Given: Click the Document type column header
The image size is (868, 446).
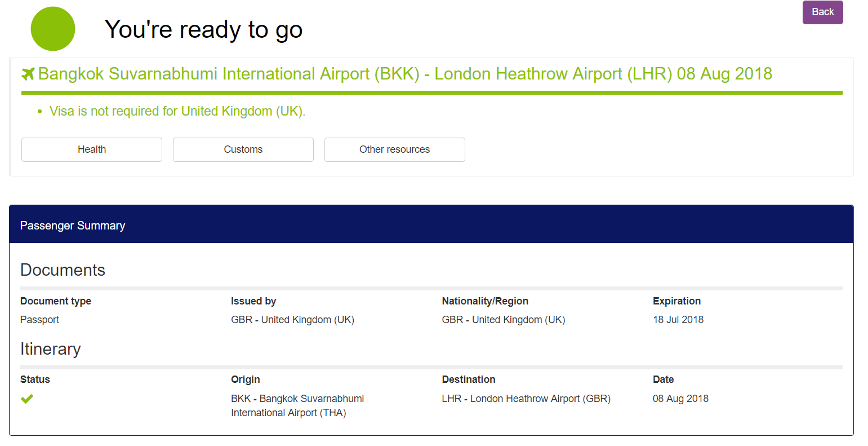Looking at the screenshot, I should [x=55, y=301].
